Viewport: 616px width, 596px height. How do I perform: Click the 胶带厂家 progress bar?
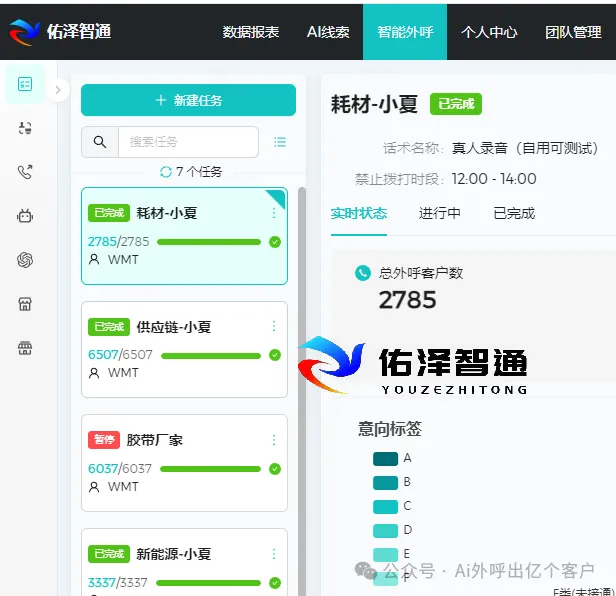(x=210, y=469)
